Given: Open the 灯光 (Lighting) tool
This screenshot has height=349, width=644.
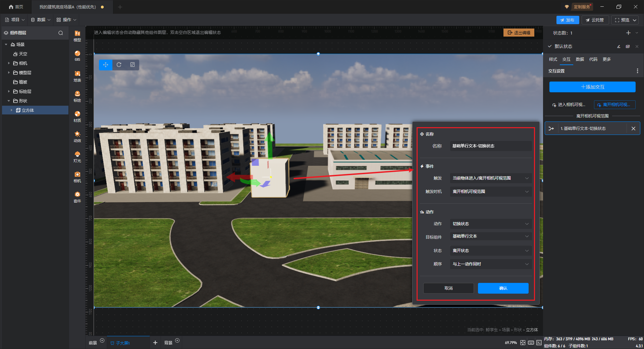Looking at the screenshot, I should click(x=77, y=156).
